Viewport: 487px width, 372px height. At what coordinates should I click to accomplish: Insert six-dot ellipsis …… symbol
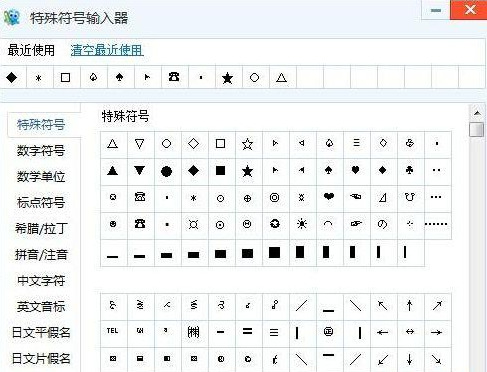tap(436, 224)
